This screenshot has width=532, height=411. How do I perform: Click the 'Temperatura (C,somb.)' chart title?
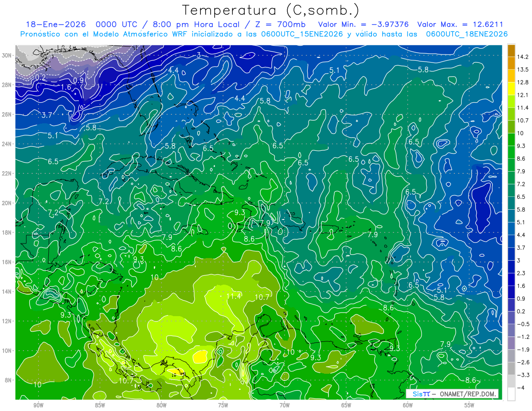coord(271,10)
